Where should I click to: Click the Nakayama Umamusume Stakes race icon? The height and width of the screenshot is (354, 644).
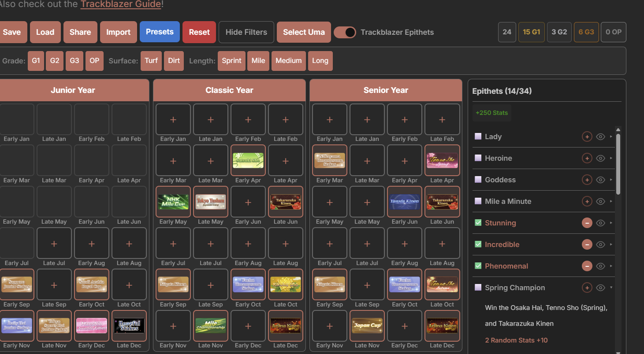330,161
